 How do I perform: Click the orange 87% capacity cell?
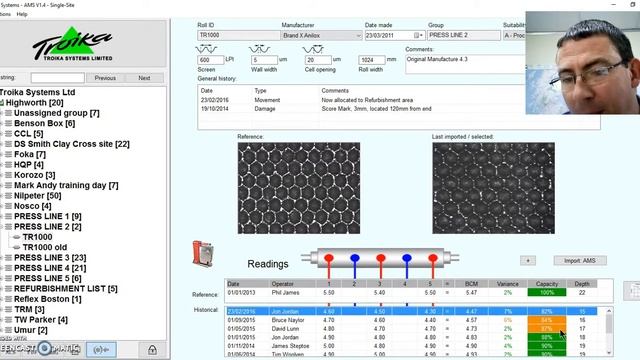[x=547, y=329]
